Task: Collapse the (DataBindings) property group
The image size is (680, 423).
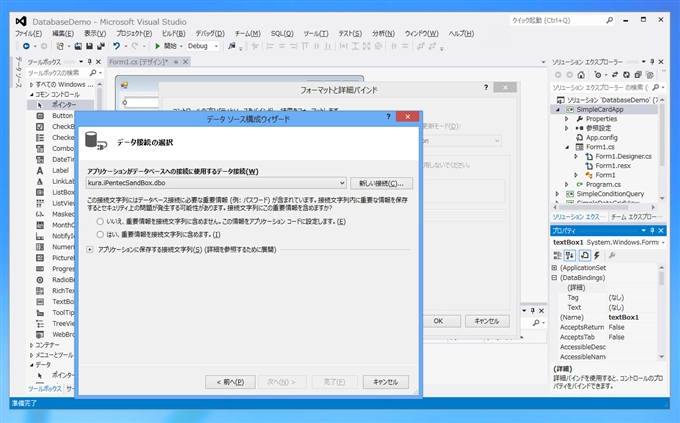Action: pos(554,278)
